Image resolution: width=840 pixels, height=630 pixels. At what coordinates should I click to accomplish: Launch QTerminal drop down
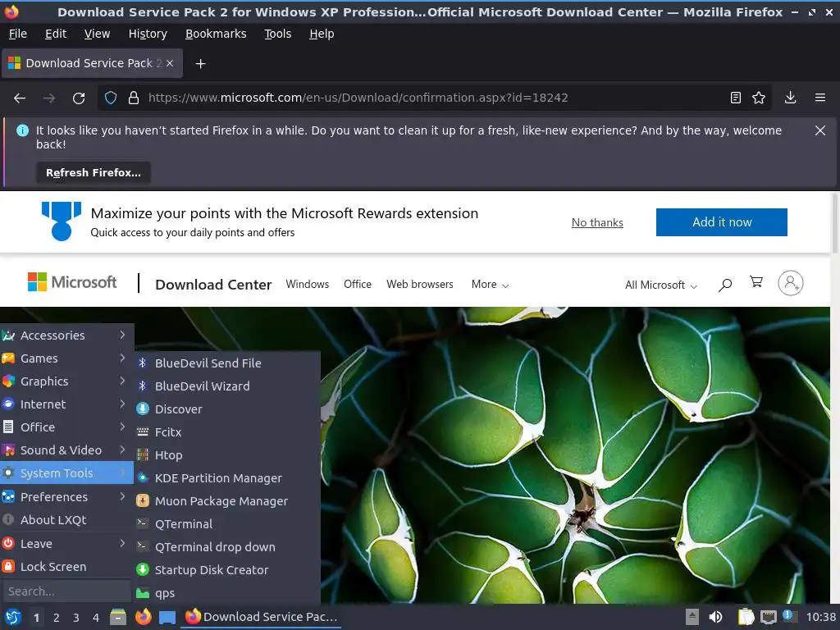(227, 547)
